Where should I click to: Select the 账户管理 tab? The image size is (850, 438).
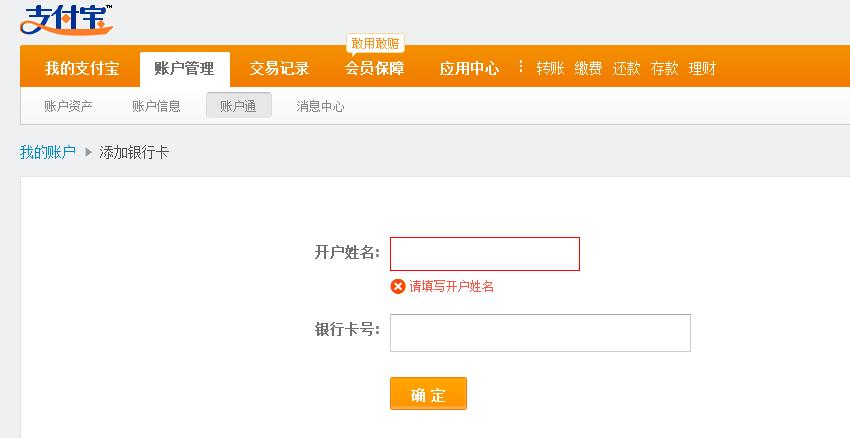tap(184, 69)
